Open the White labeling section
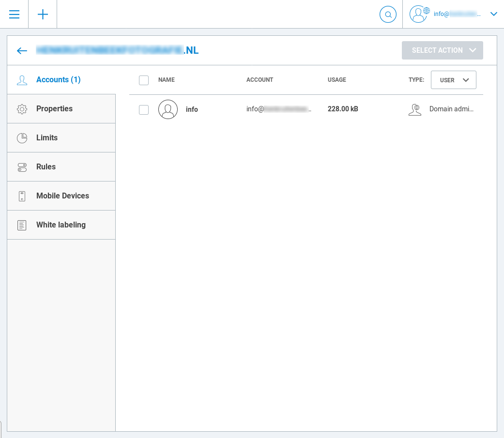 (x=61, y=225)
